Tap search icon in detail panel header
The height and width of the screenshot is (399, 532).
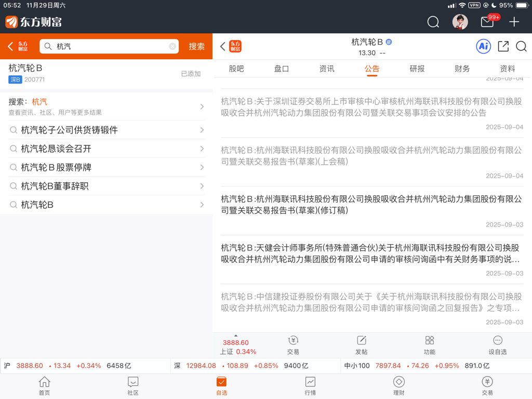(521, 46)
